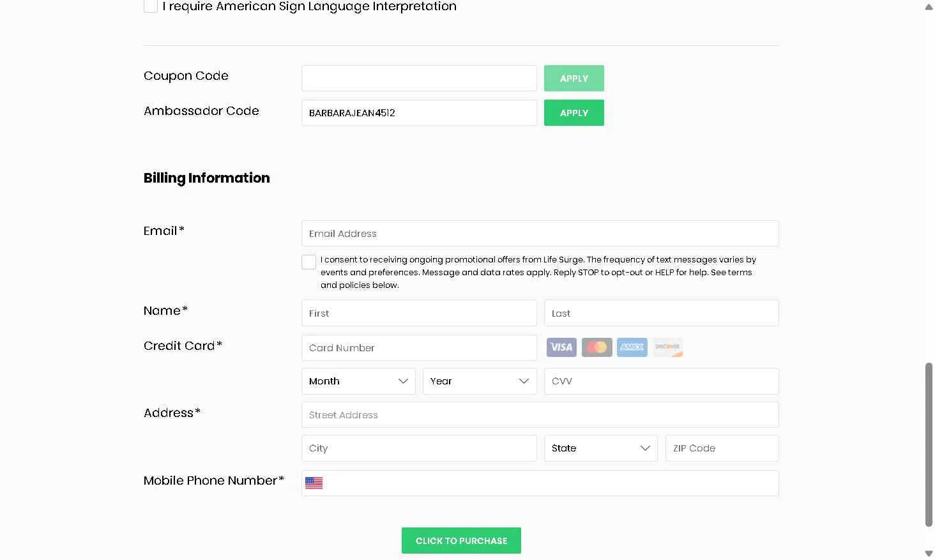Click the 'Mobile Phone Number*' label
This screenshot has width=935, height=560.
click(x=214, y=481)
